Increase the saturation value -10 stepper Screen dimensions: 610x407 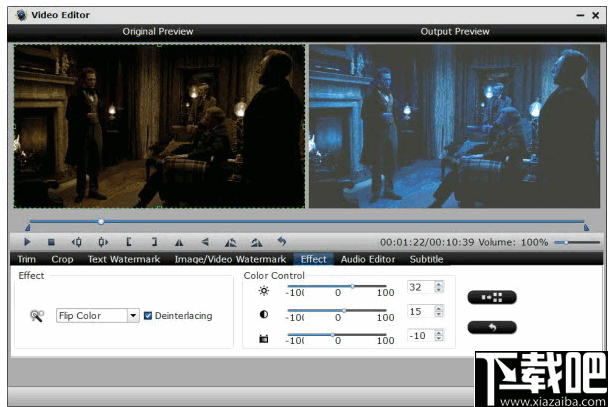click(439, 333)
